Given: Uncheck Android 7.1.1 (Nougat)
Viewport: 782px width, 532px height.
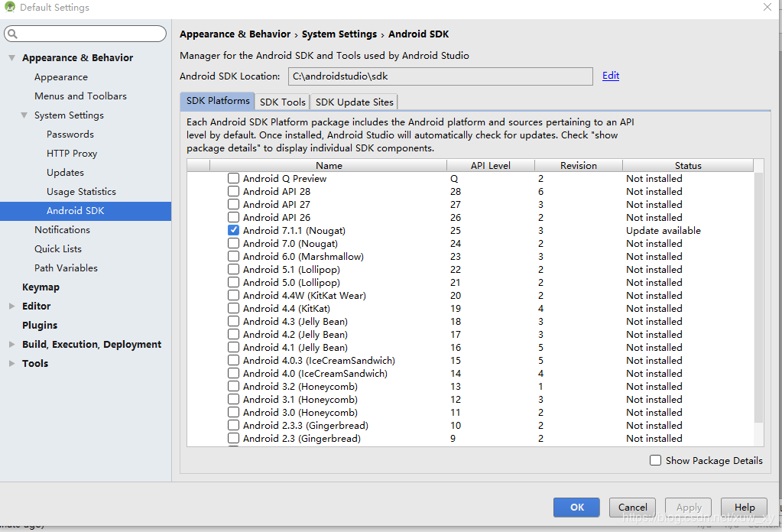Looking at the screenshot, I should coord(233,230).
